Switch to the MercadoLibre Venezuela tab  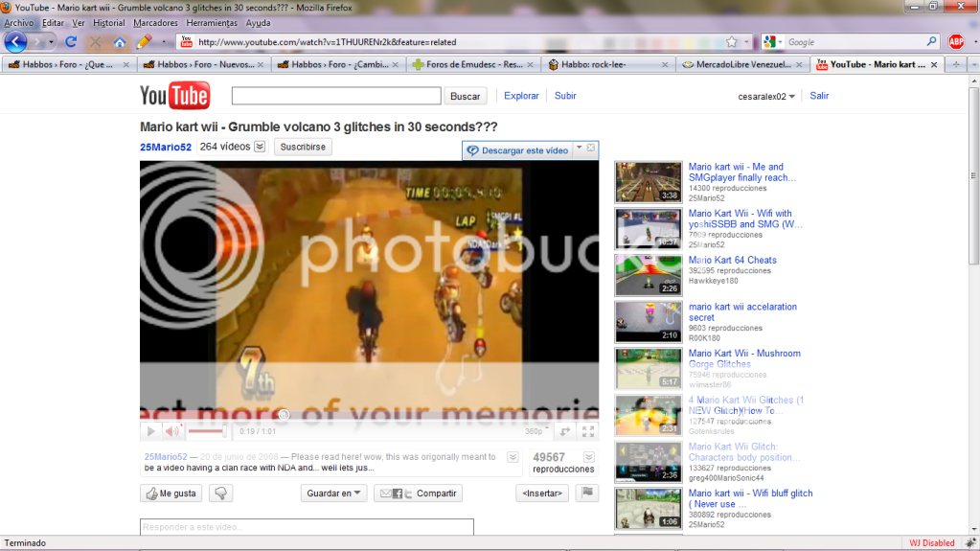[738, 65]
